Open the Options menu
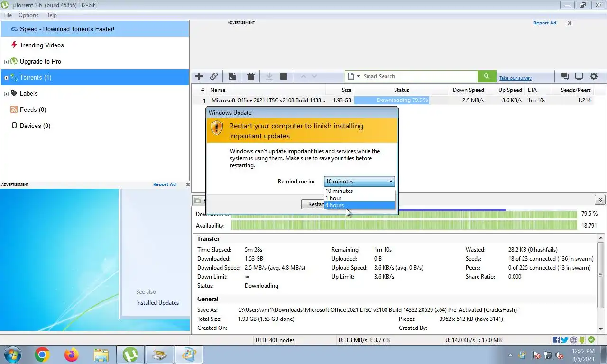This screenshot has width=607, height=364. point(28,15)
